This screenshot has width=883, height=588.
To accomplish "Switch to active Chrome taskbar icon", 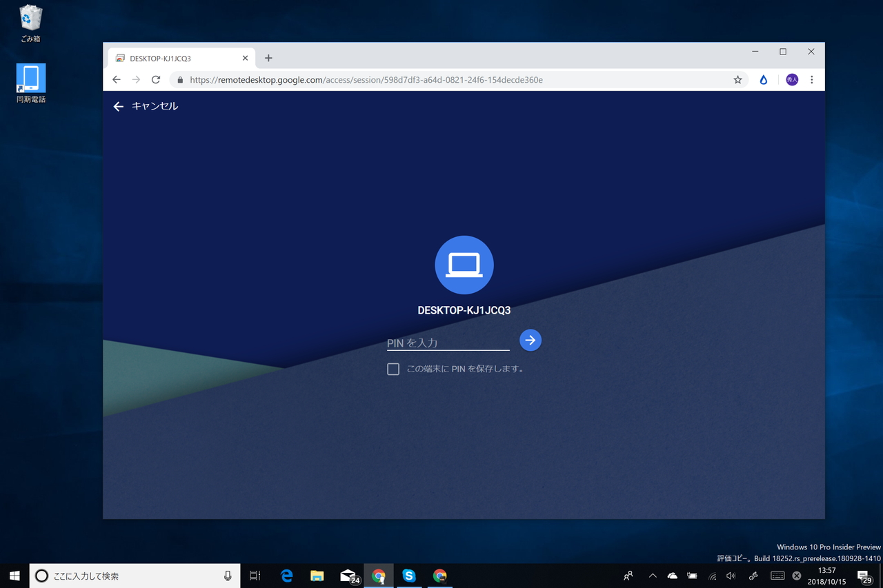I will point(379,576).
